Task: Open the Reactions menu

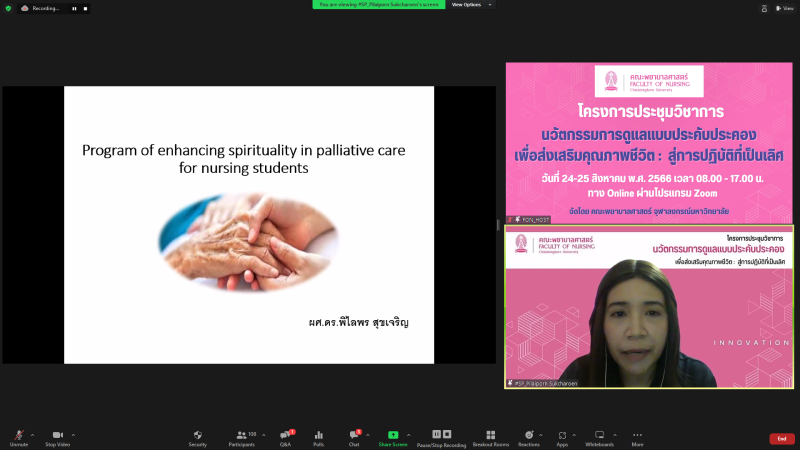Action: (529, 436)
